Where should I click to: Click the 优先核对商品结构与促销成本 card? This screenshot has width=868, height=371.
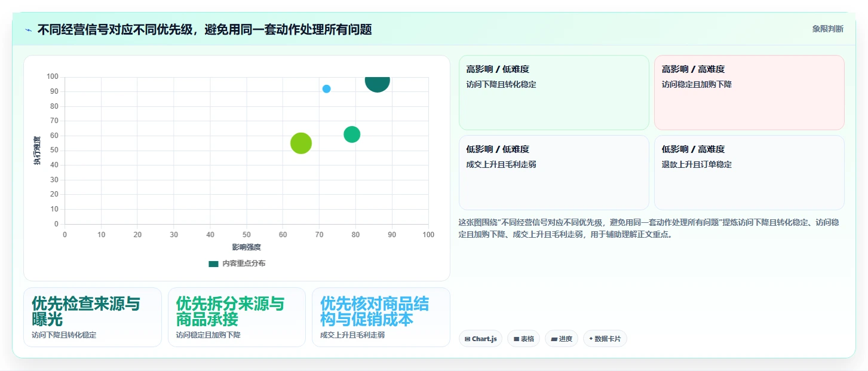[381, 317]
